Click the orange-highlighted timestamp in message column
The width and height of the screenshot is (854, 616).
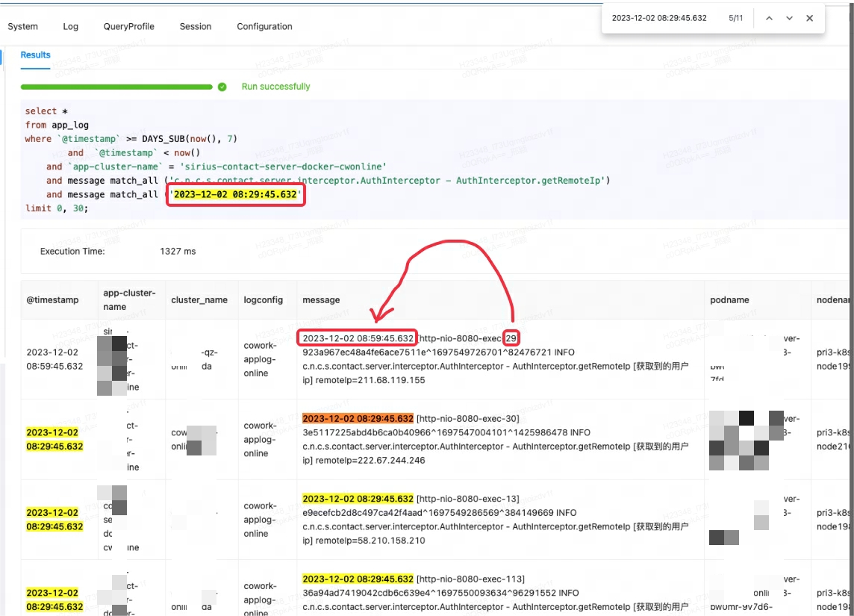tap(358, 418)
